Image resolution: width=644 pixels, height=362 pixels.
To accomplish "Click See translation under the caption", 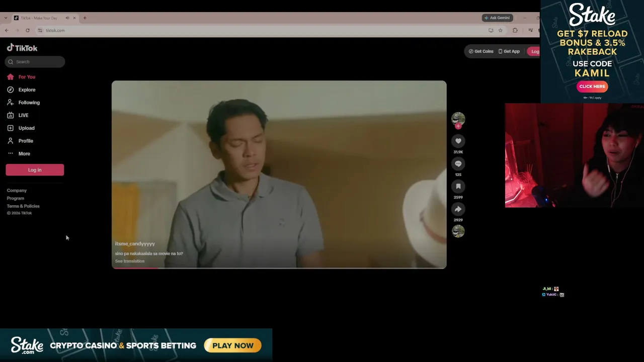I will click(130, 261).
